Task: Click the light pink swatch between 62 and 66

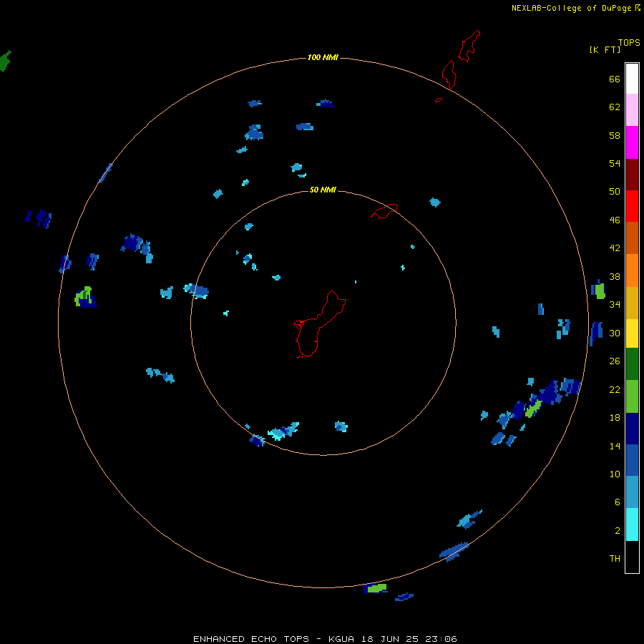Action: coord(632,110)
